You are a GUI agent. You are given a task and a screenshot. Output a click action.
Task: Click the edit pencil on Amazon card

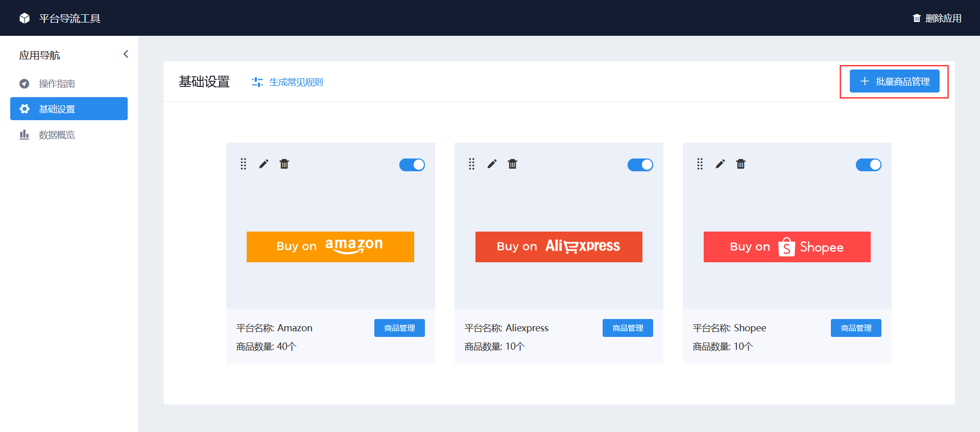tap(264, 164)
